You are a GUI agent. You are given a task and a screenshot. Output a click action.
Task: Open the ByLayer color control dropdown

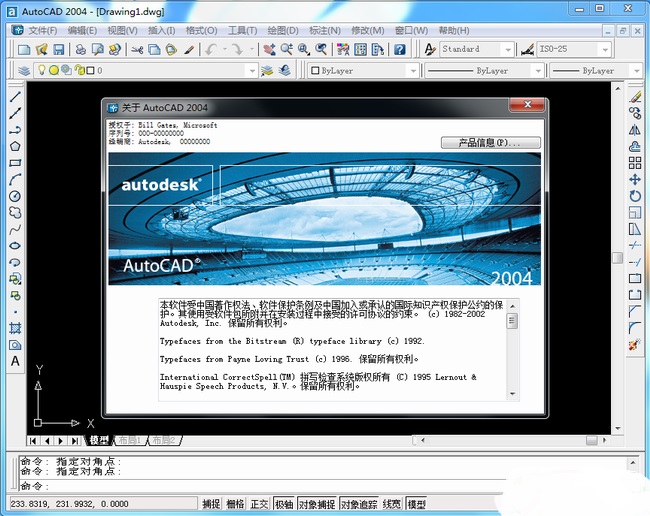[x=363, y=71]
